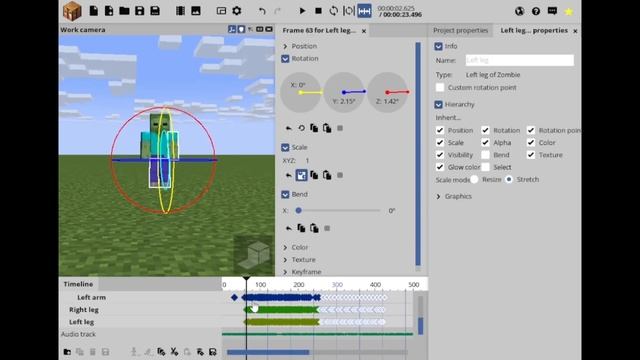Uncheck the Alpha inherit checkbox
The width and height of the screenshot is (640, 360).
pyautogui.click(x=485, y=142)
